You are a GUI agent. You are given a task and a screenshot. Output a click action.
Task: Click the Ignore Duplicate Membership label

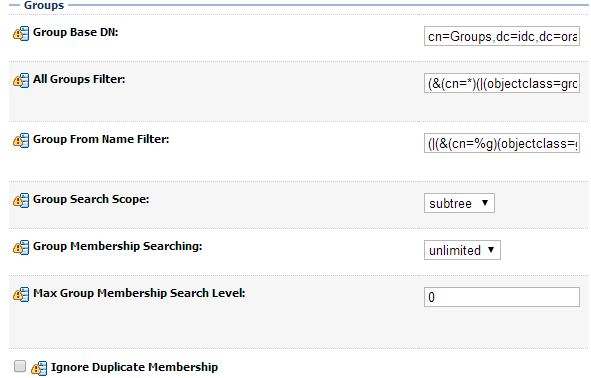[x=135, y=367]
